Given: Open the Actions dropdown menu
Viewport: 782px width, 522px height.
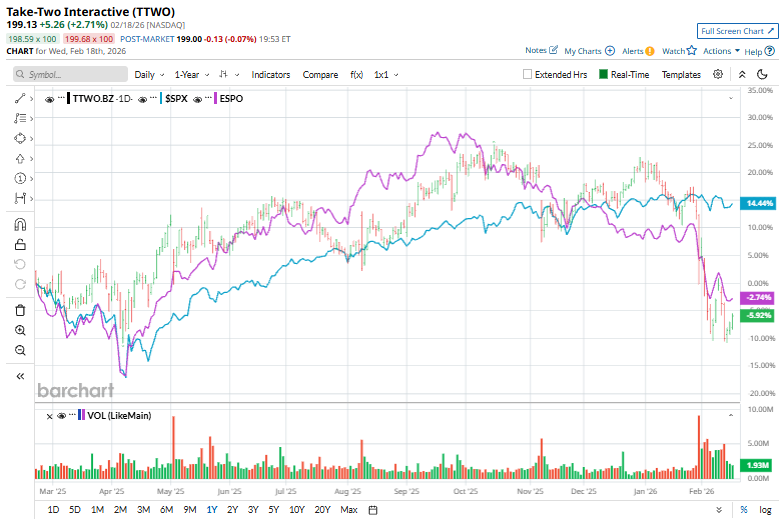Looking at the screenshot, I should pos(721,50).
